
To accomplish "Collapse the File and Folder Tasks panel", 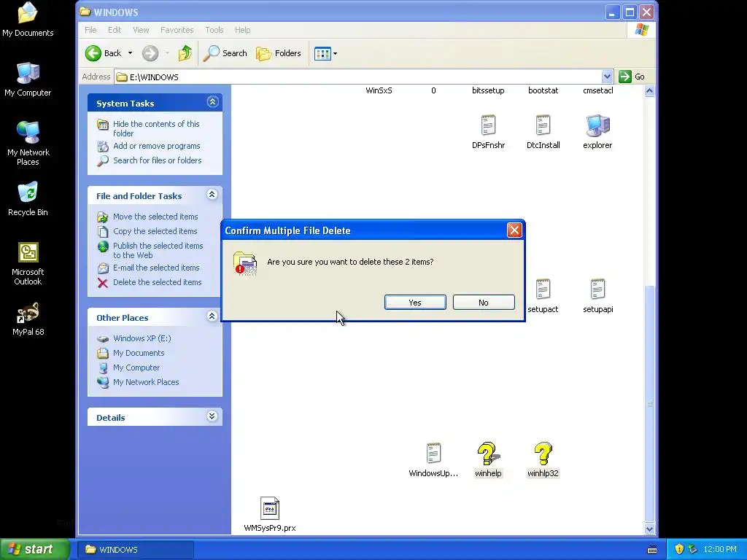I will [x=212, y=194].
